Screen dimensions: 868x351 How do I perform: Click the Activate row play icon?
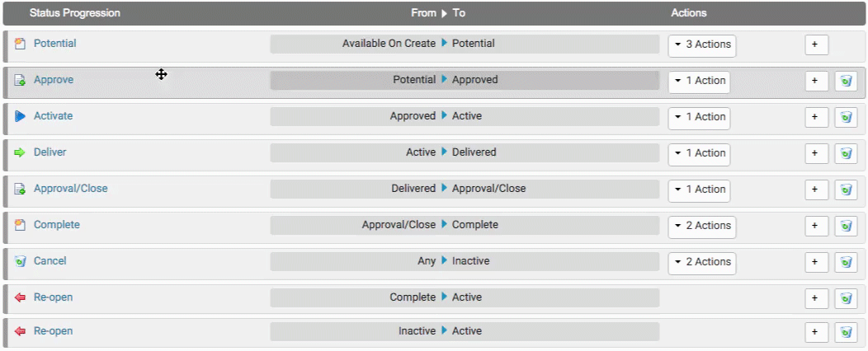(x=21, y=116)
